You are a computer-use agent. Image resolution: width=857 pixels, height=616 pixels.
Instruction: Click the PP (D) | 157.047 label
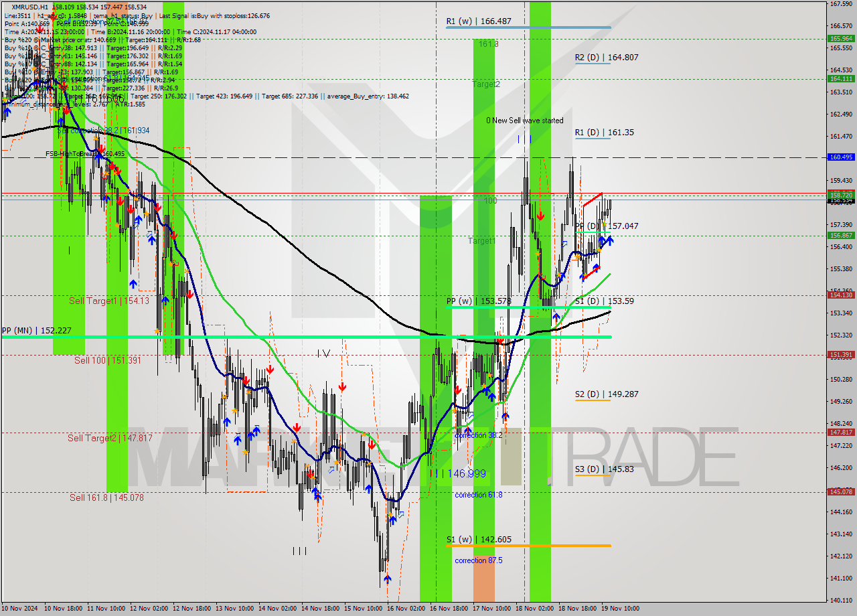607,226
